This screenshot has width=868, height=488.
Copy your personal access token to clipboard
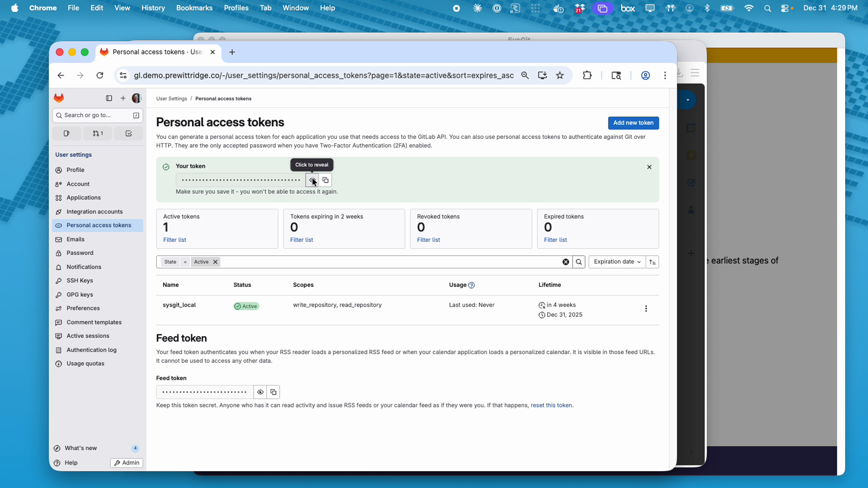coord(325,180)
